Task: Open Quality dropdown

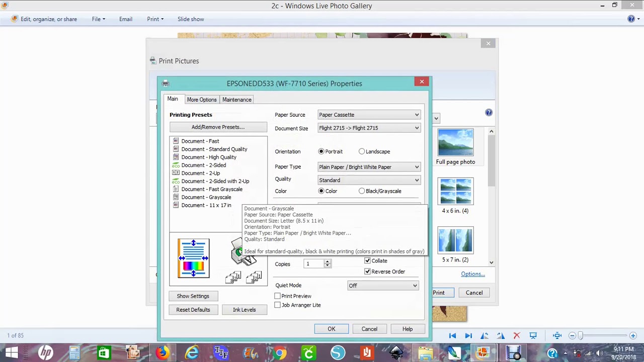Action: [x=369, y=180]
